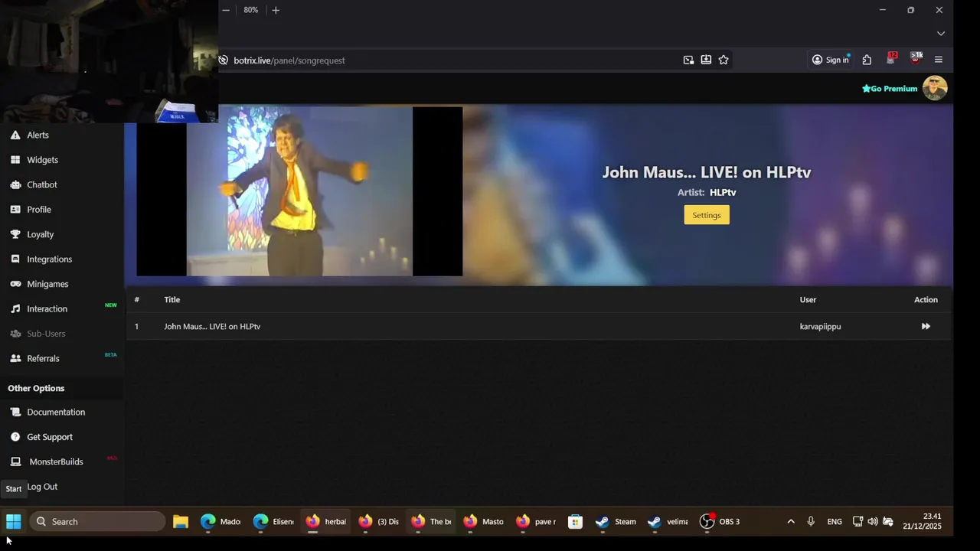Open the Minigames section
Viewport: 980px width, 551px height.
click(47, 284)
